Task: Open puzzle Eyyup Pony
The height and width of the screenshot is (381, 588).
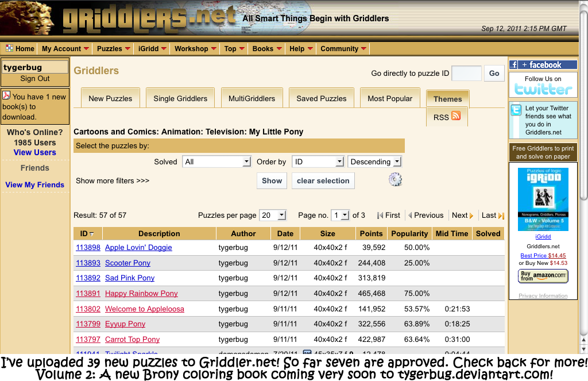Action: point(125,324)
